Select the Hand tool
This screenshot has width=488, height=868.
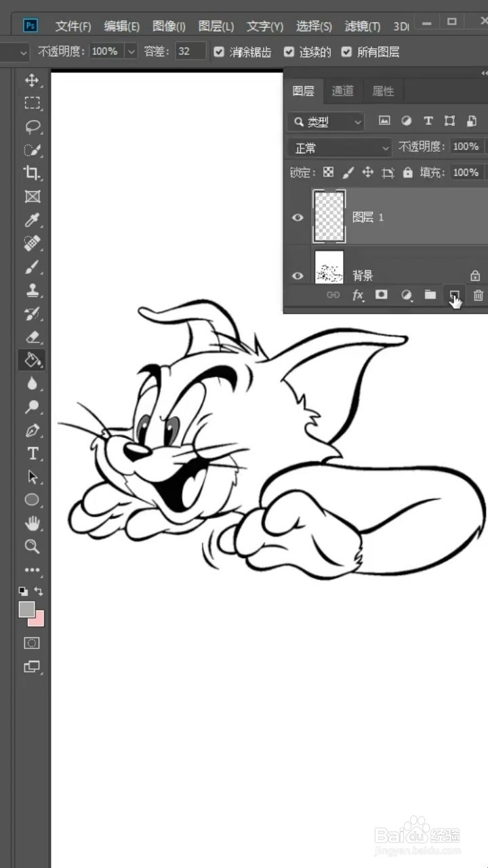[32, 524]
